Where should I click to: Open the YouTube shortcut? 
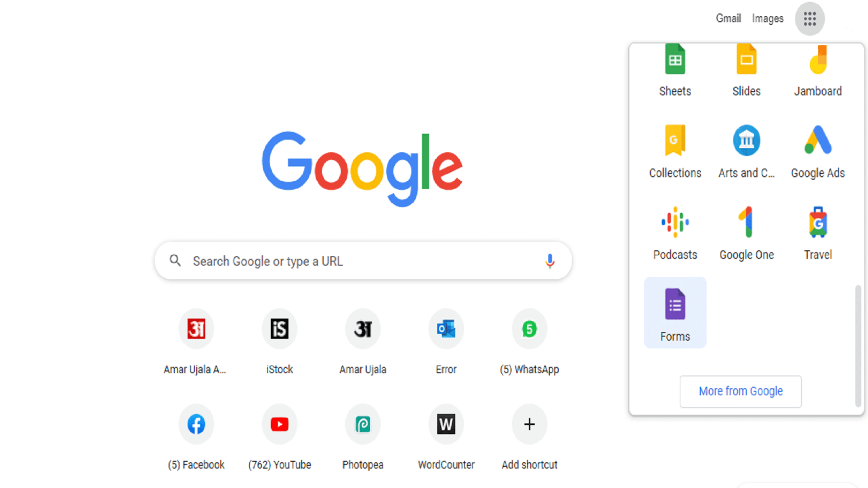279,424
